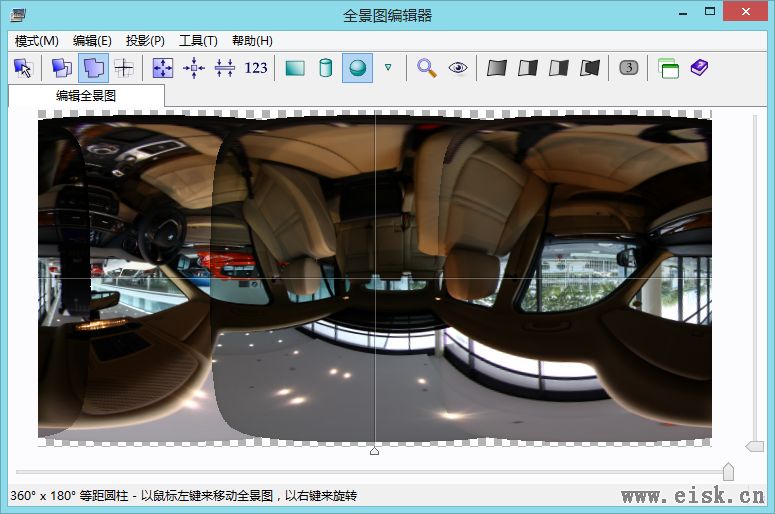Click the horizontal slider handle at bottom
The height and width of the screenshot is (514, 775).
click(728, 471)
